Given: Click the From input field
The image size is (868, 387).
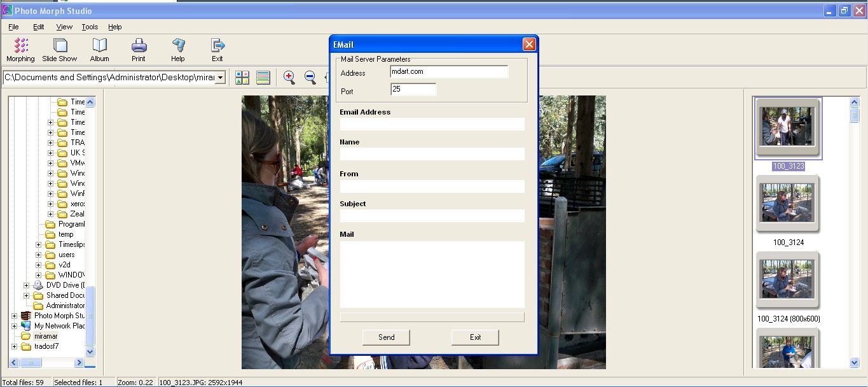Looking at the screenshot, I should [432, 186].
